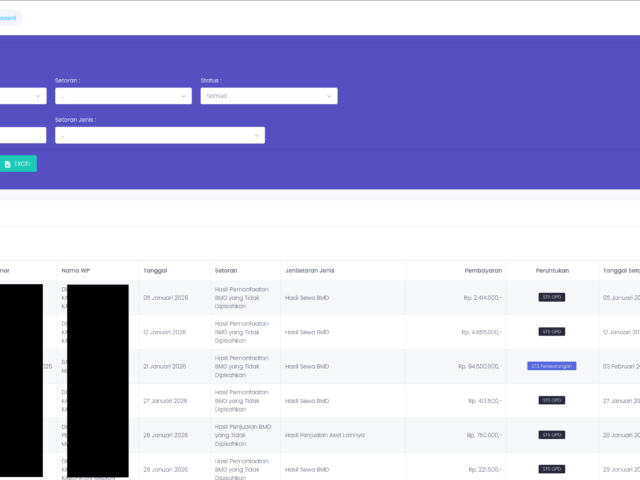The height and width of the screenshot is (480, 640).
Task: Click STS OPD badge in 27 Januari 2026 row
Action: coord(552,400)
